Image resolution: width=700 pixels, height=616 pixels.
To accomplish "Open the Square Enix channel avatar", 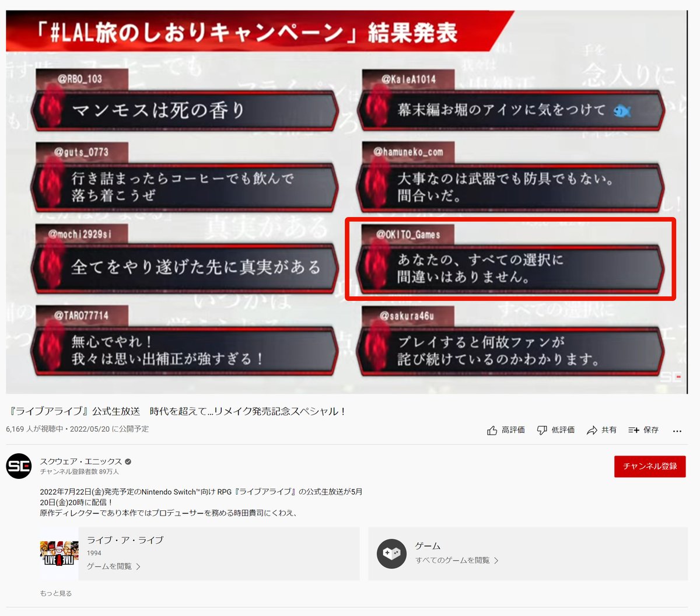I will (19, 466).
